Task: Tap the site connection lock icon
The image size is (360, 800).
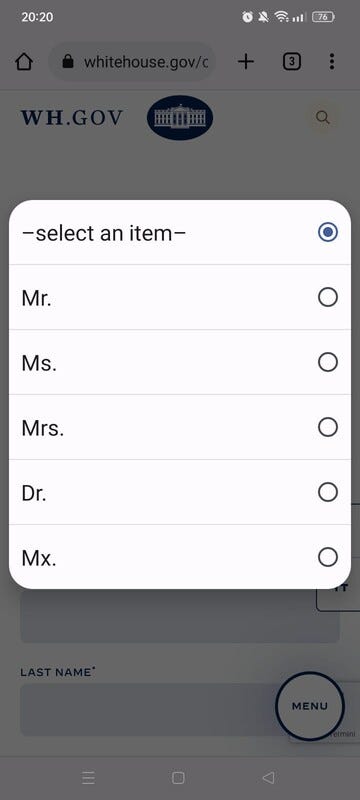Action: coord(67,62)
